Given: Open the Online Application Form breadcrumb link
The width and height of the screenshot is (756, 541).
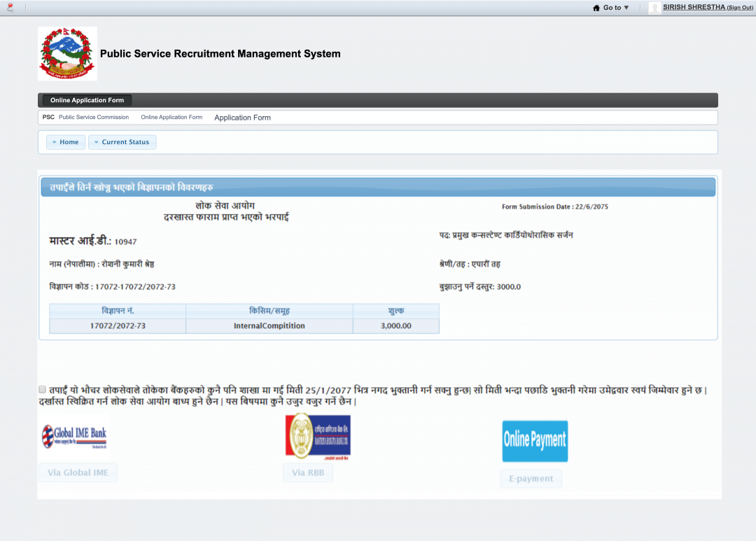Looking at the screenshot, I should (171, 118).
